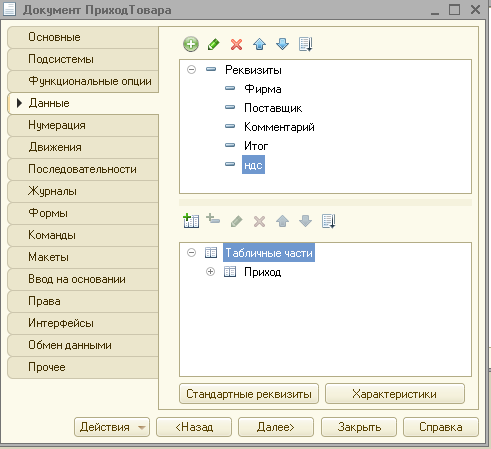Switch to the Последовательности tab
This screenshot has height=449, width=491.
[x=83, y=169]
